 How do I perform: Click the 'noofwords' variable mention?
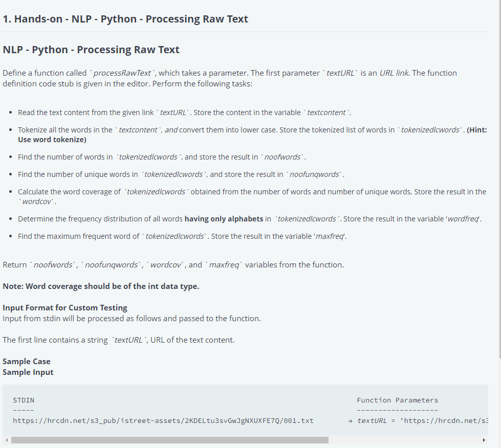[282, 156]
